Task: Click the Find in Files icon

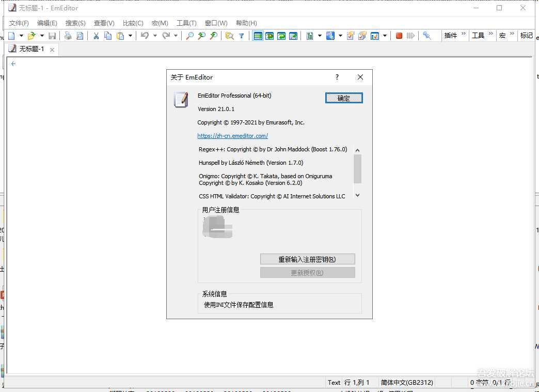Action: 229,36
